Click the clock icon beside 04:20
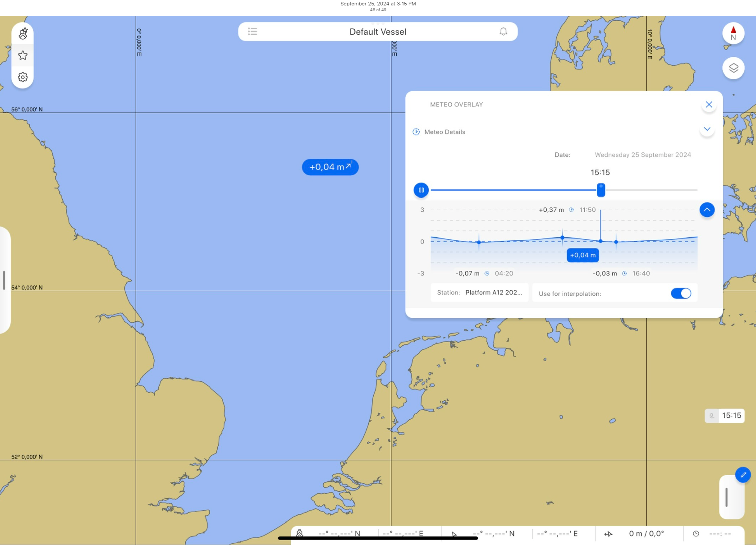756x545 pixels. click(x=487, y=273)
